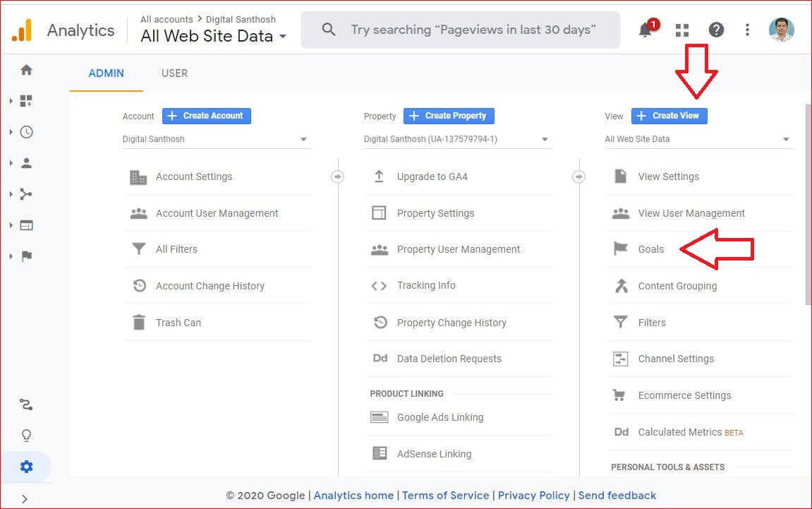The width and height of the screenshot is (812, 509).
Task: Click the Tracking Info code brackets icon
Action: [379, 286]
